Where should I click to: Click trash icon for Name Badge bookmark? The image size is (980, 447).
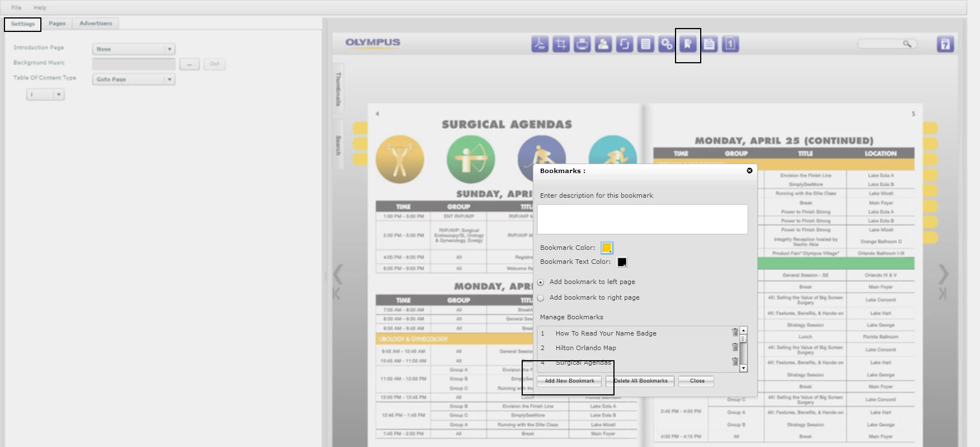pos(735,333)
